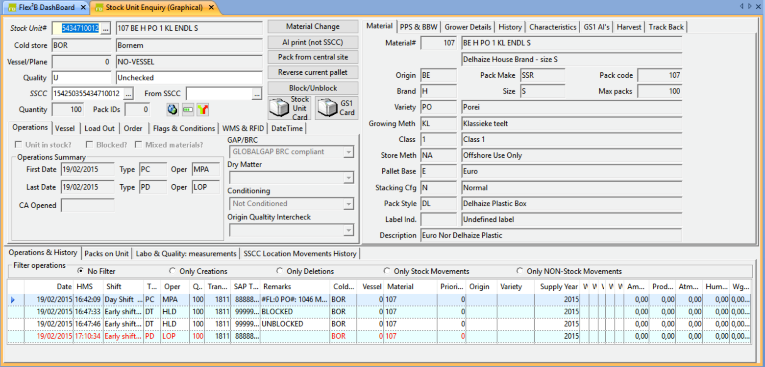
Task: Print the GS1 Card
Action: pyautogui.click(x=336, y=108)
